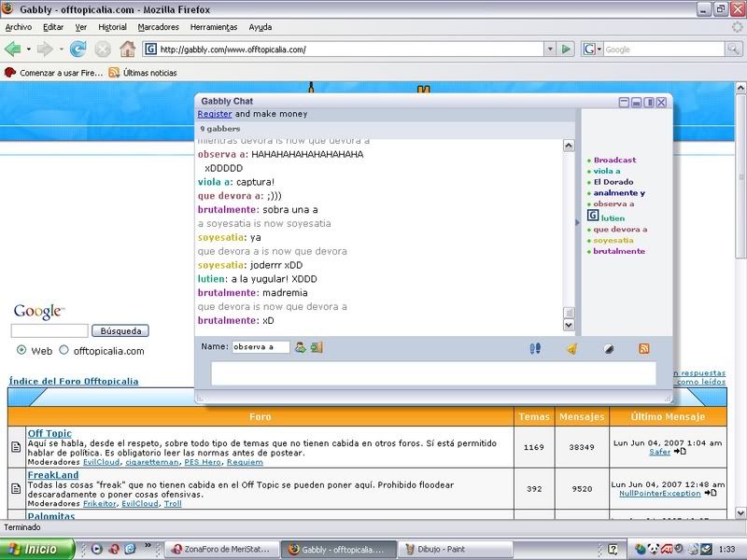
Task: Click the black-and-white theme icon in chat
Action: tap(608, 348)
